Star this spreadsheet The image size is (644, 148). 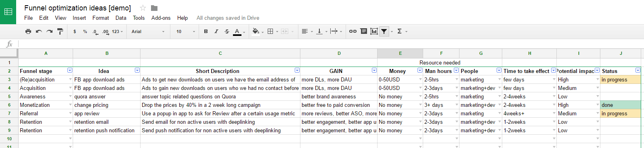(143, 8)
